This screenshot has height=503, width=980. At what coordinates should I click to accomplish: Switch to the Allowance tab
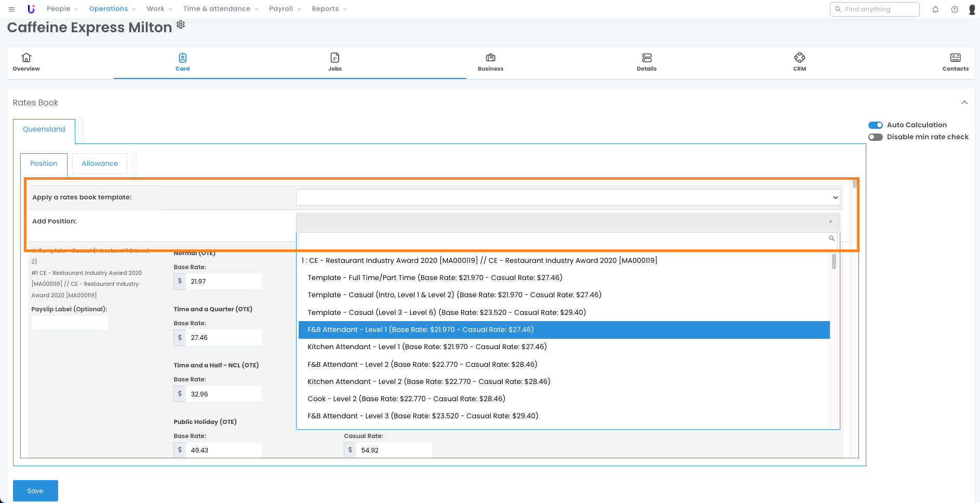click(x=100, y=164)
